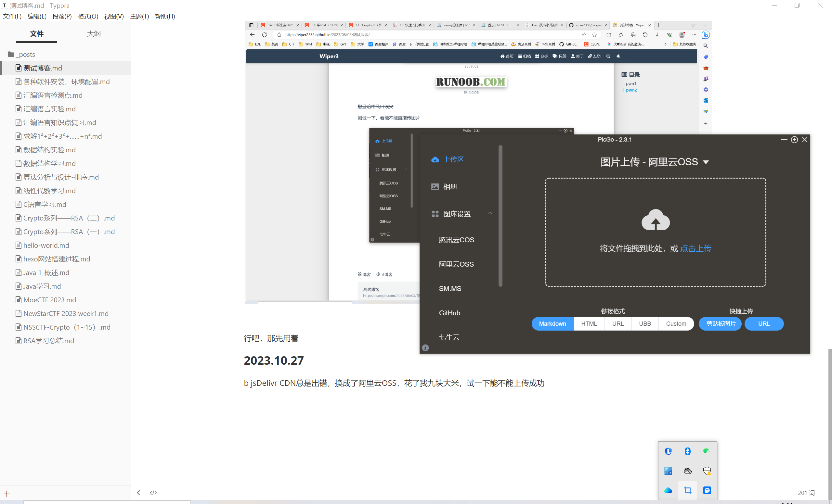
Task: Open Lenovo PC Manager shield tray icon
Action: pyautogui.click(x=668, y=451)
